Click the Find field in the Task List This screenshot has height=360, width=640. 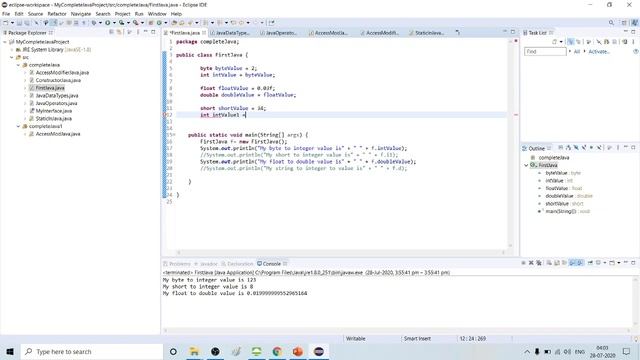click(x=545, y=51)
